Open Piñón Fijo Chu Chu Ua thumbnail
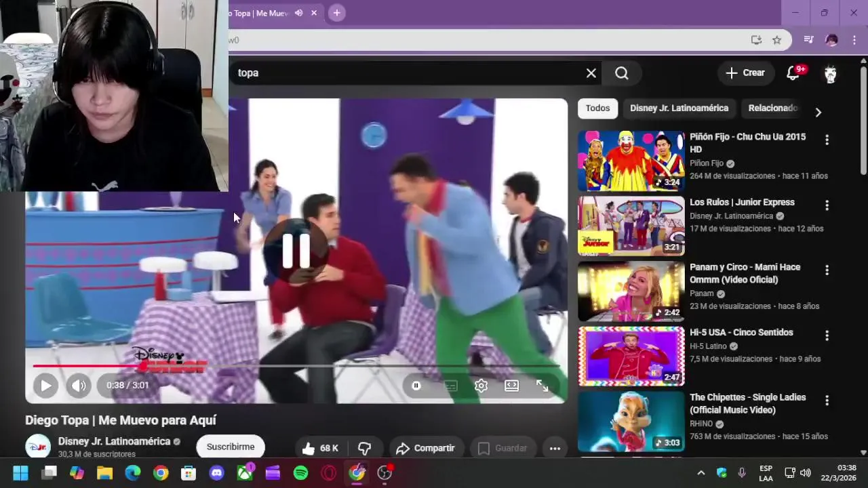This screenshot has width=868, height=488. [x=631, y=161]
